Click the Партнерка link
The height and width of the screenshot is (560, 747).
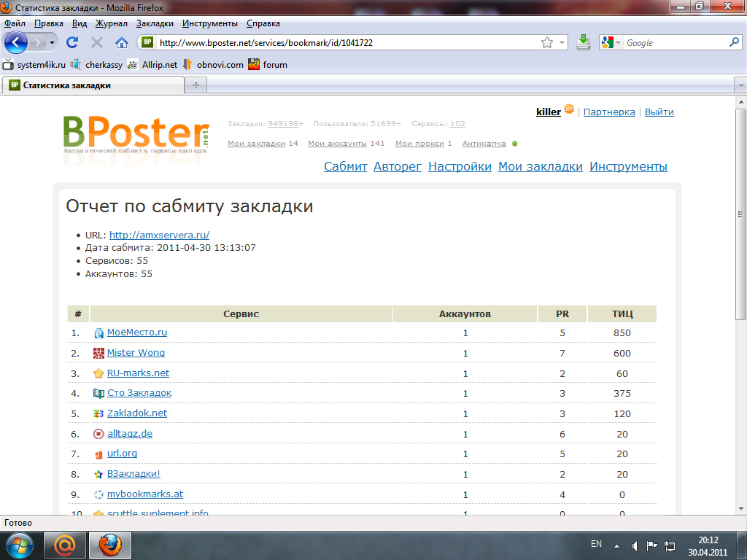(609, 112)
